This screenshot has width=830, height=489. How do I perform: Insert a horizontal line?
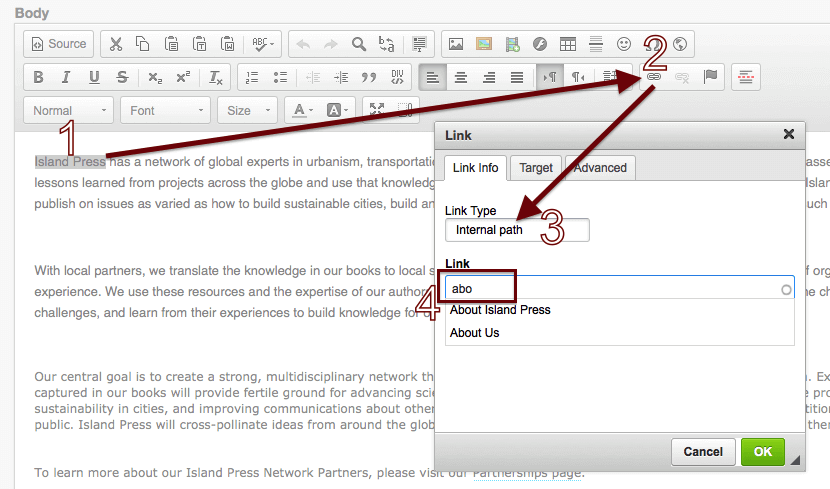(x=596, y=44)
